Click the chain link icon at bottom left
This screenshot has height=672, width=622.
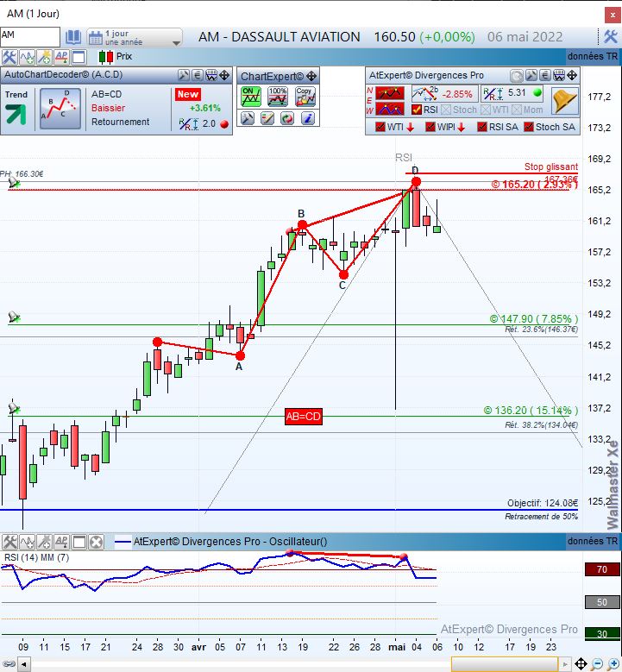pyautogui.click(x=9, y=664)
